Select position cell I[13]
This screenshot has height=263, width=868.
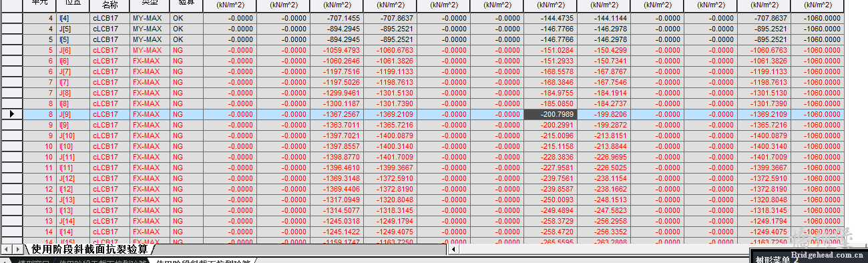(73, 210)
